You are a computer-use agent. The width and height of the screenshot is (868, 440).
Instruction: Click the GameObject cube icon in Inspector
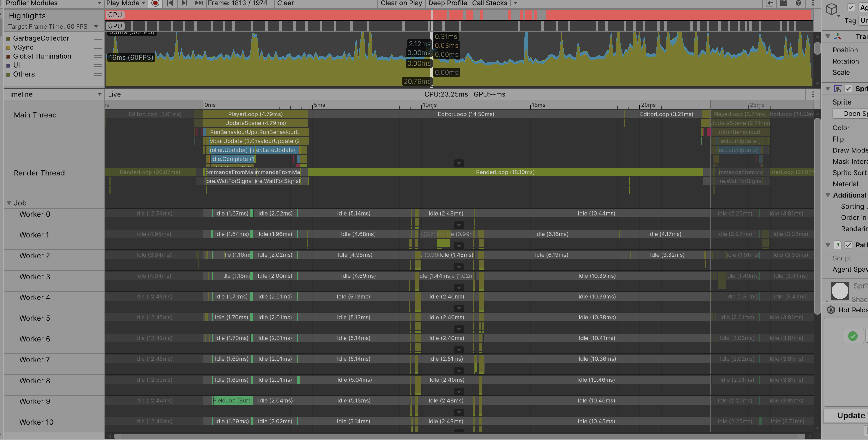[832, 9]
